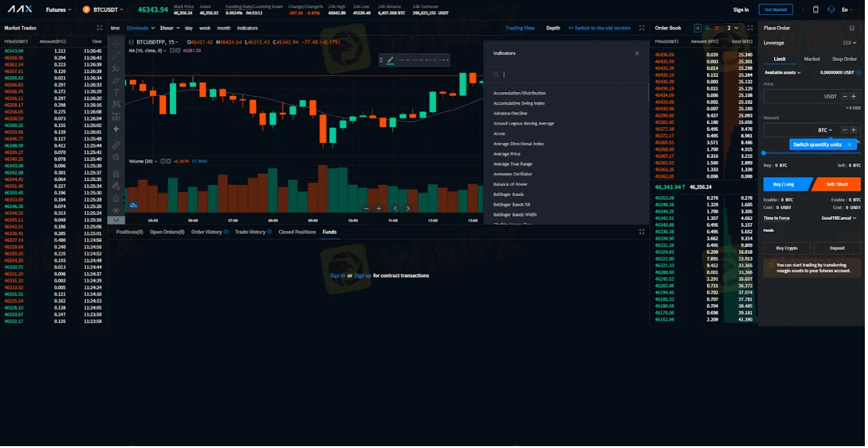This screenshot has height=448, width=868.
Task: Collapse the chart drawing toolbar with bottom chevron
Action: [x=116, y=221]
